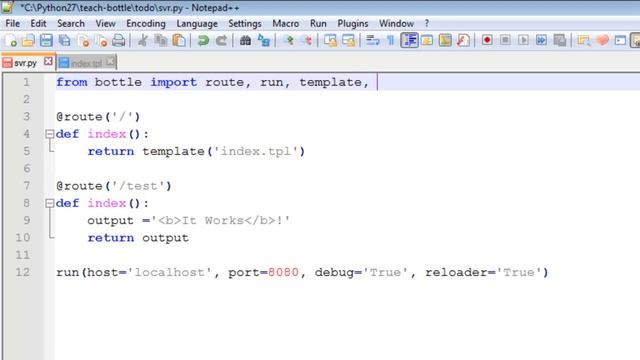Screen dimensions: 640x360
Task: Click the Print toolbar icon
Action: click(119, 40)
